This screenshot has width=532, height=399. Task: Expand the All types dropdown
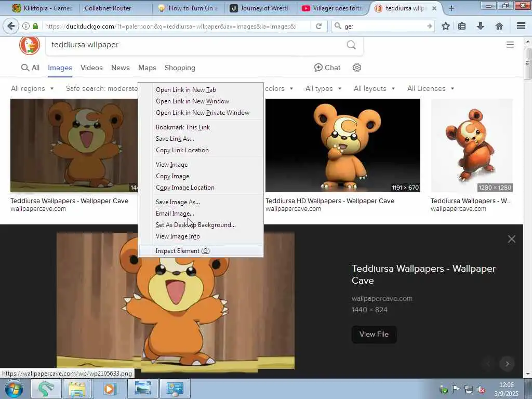(x=323, y=88)
